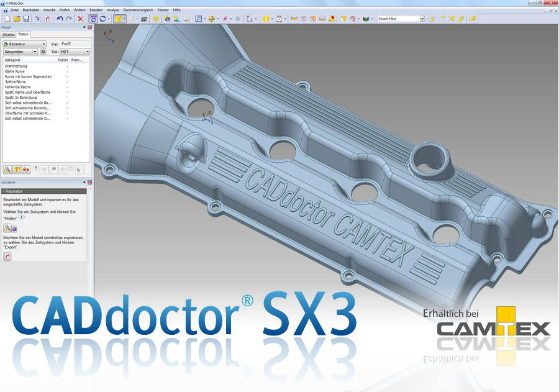Open the Fenster menu

(x=163, y=10)
